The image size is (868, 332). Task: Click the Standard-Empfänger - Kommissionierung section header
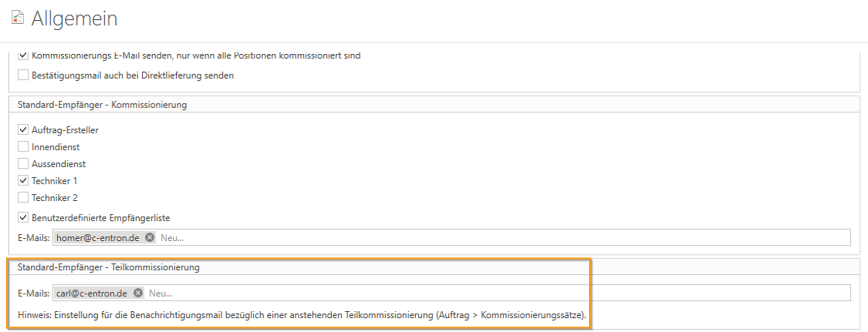point(102,105)
